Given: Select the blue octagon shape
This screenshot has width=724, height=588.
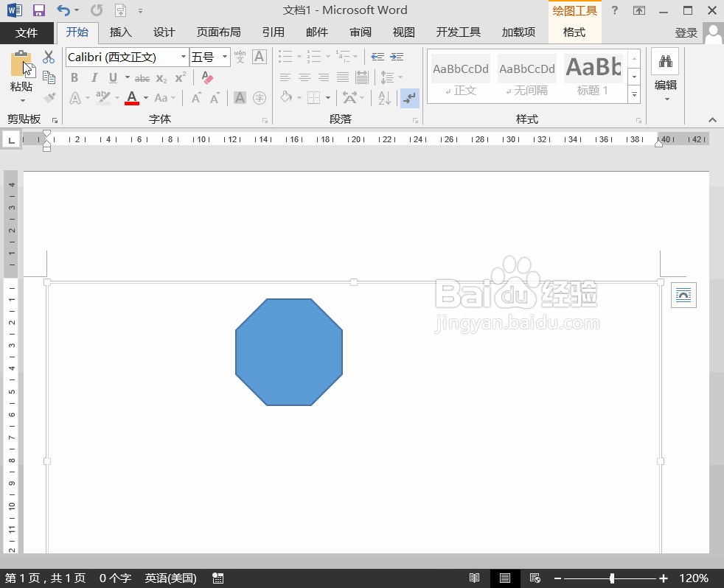Looking at the screenshot, I should click(289, 352).
